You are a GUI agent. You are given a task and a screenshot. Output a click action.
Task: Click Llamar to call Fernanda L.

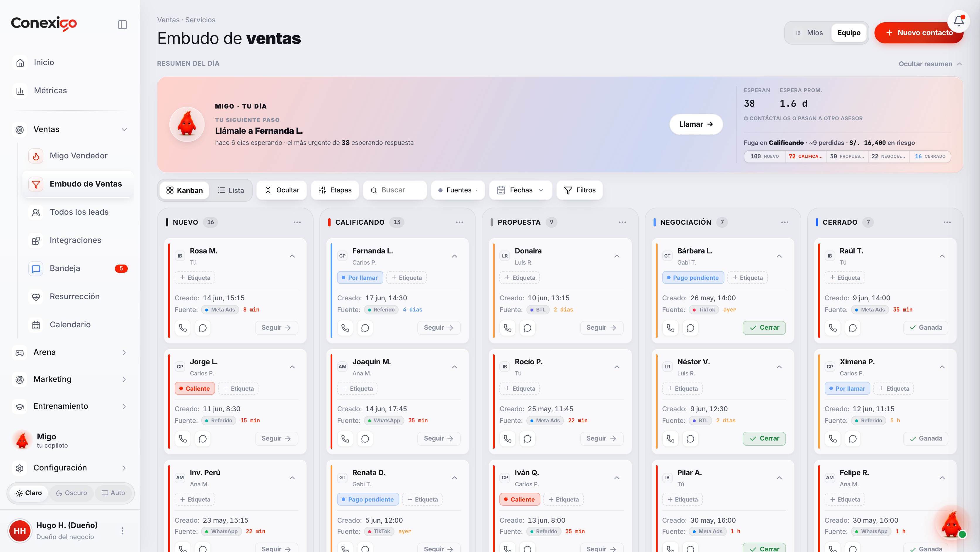(x=696, y=124)
